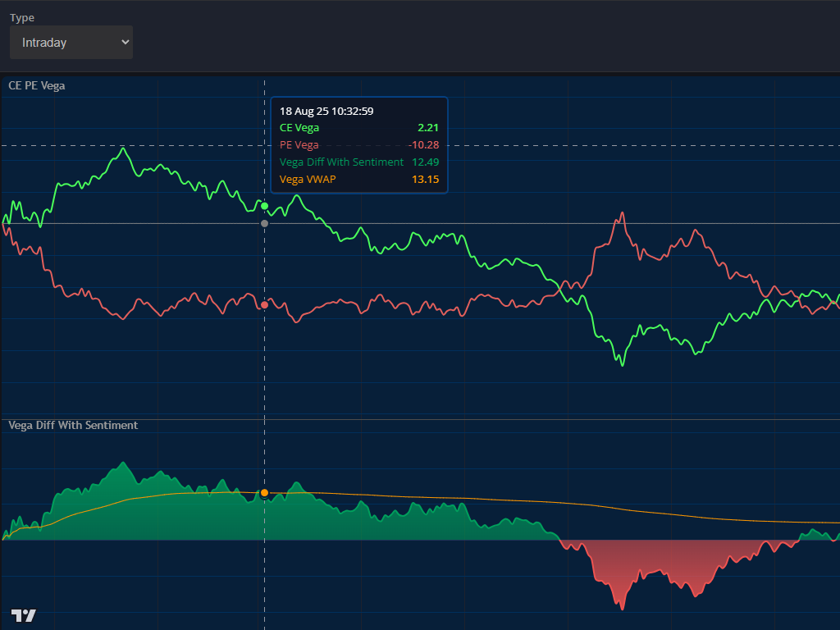Select the Vega Diff With Sentiment pane title

point(73,425)
